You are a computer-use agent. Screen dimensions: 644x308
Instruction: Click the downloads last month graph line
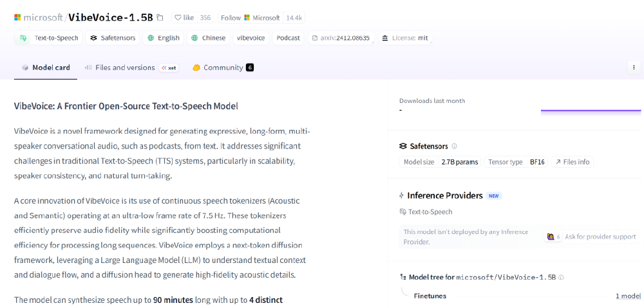(590, 111)
